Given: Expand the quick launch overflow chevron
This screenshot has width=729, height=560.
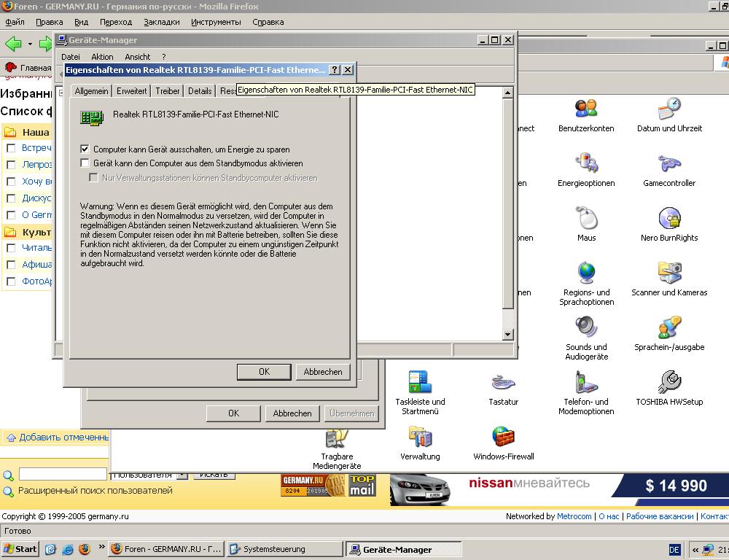Looking at the screenshot, I should point(101,547).
